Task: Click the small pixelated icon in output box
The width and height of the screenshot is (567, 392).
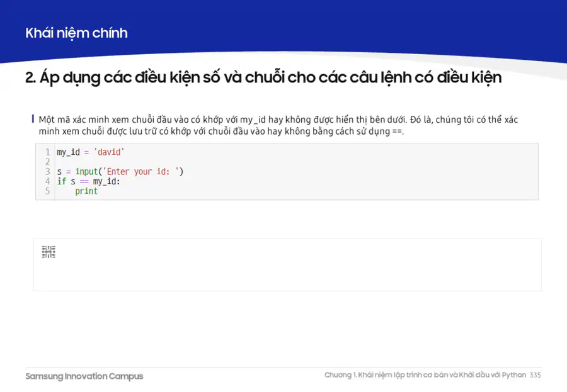Action: coord(49,252)
